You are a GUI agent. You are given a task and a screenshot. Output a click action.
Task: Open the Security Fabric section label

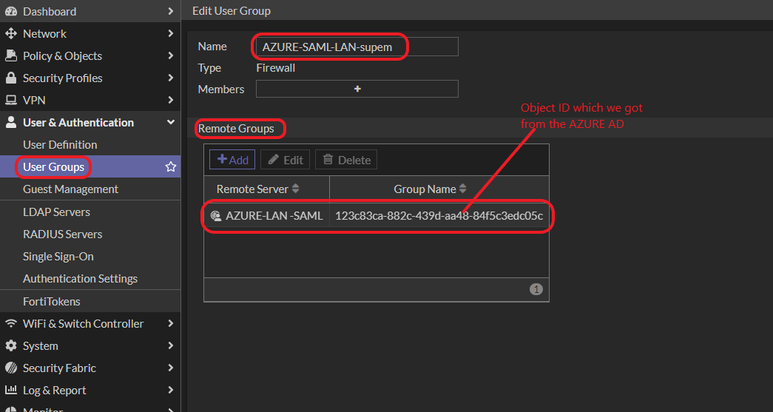pos(59,368)
